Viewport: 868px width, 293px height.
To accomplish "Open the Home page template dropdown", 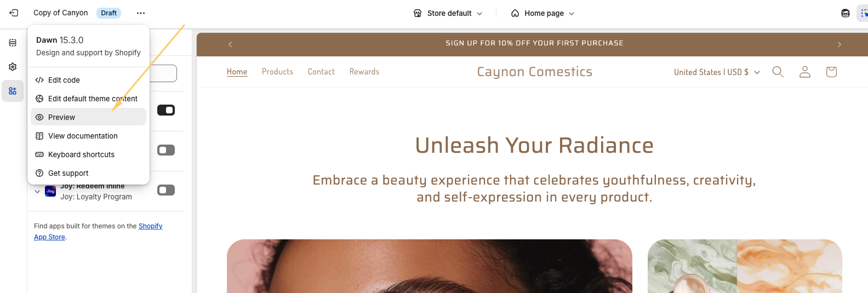I will point(542,13).
